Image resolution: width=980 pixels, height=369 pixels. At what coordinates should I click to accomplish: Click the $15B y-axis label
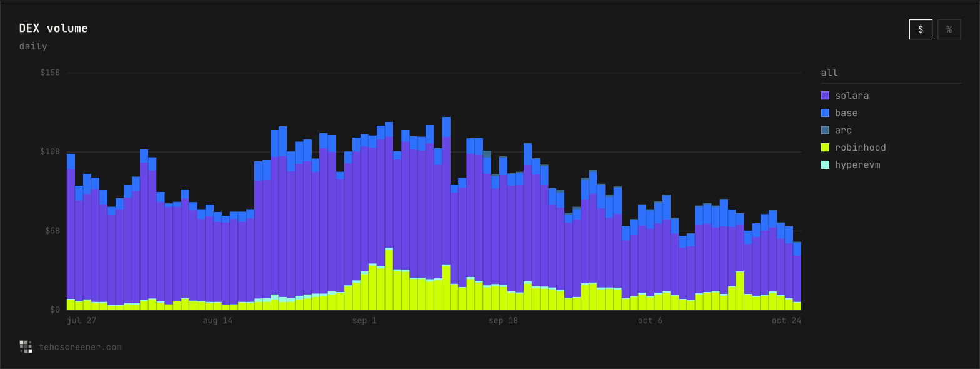click(x=50, y=73)
